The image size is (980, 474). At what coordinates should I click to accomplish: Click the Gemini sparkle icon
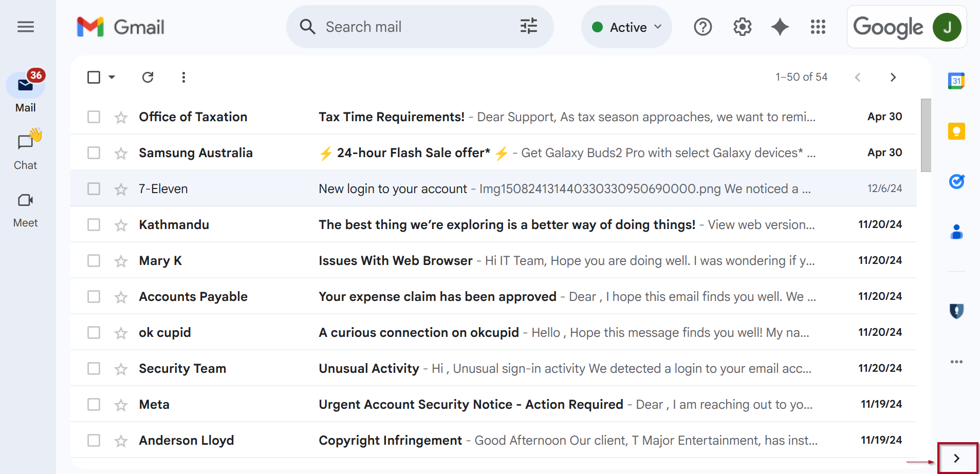(780, 27)
